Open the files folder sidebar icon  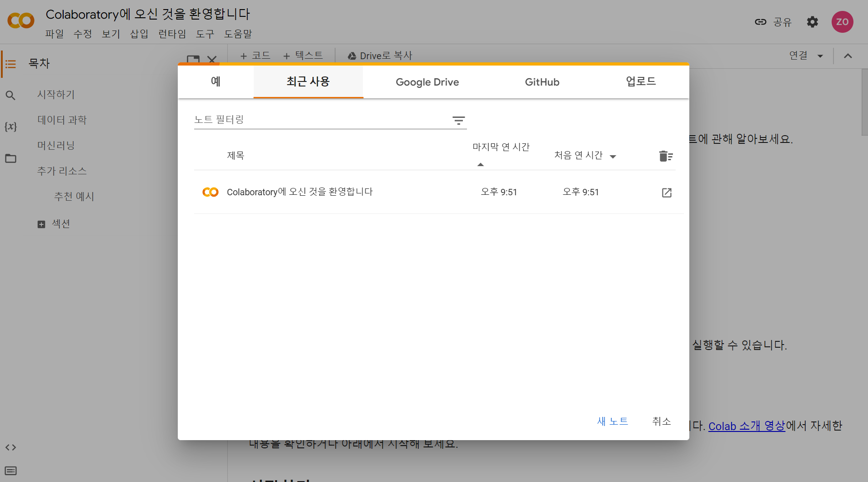pyautogui.click(x=10, y=158)
